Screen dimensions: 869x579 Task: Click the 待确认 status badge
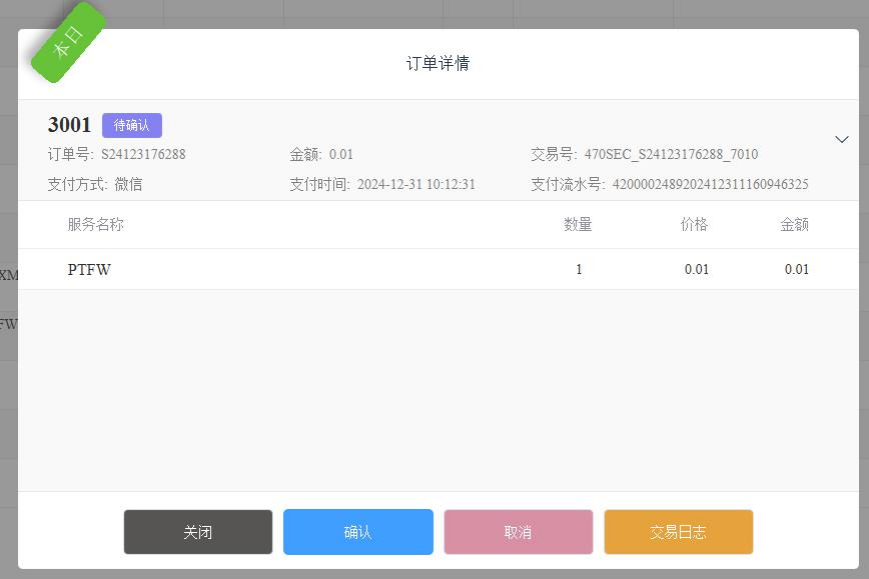(132, 125)
